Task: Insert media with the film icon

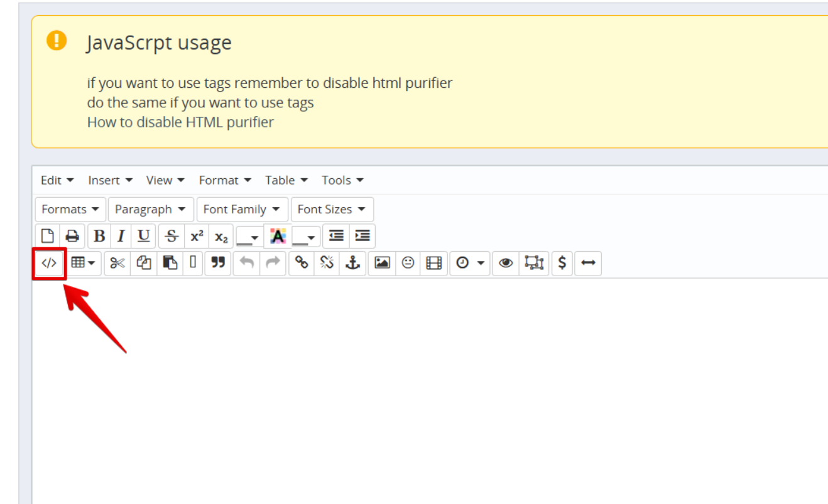Action: (x=434, y=263)
